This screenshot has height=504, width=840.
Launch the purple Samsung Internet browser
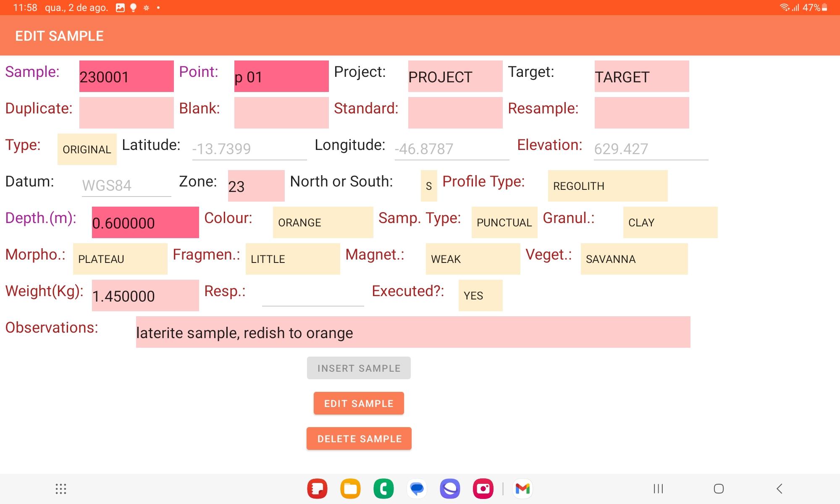(x=450, y=489)
